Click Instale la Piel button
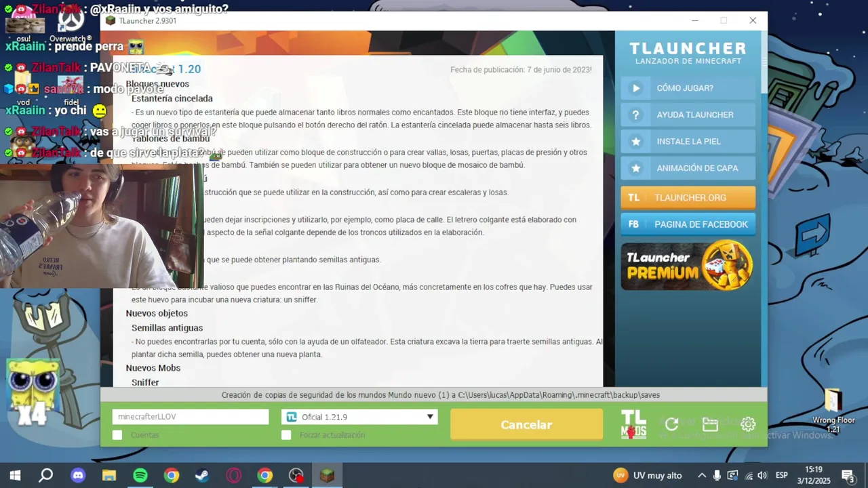This screenshot has width=868, height=488. [x=688, y=142]
